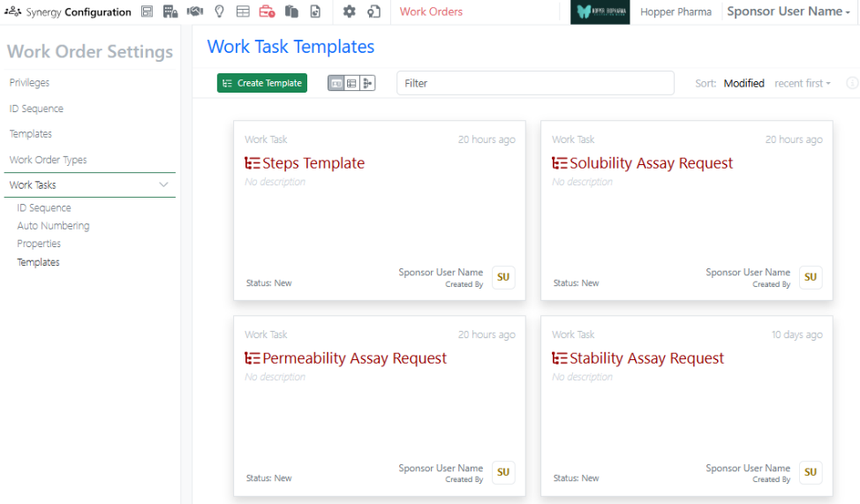
Task: Open the Sponsor User Name account dropdown
Action: click(x=788, y=11)
